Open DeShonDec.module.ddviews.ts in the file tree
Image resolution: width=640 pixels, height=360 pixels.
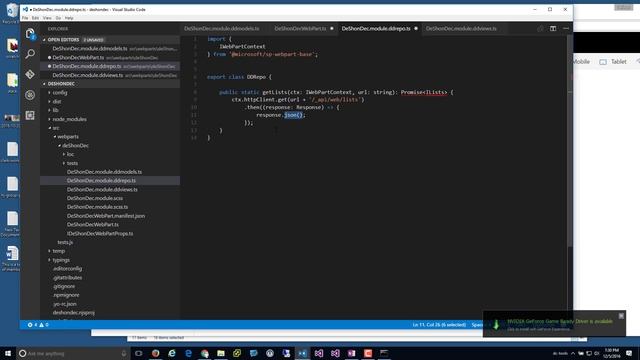102,189
